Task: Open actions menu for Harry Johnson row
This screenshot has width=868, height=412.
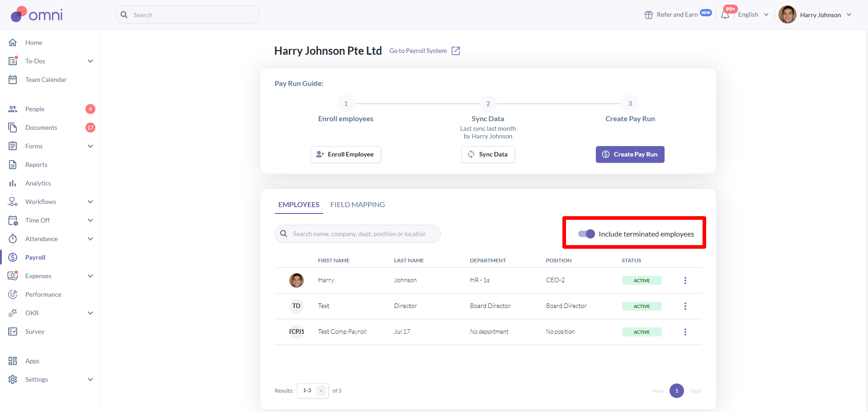Action: 685,280
